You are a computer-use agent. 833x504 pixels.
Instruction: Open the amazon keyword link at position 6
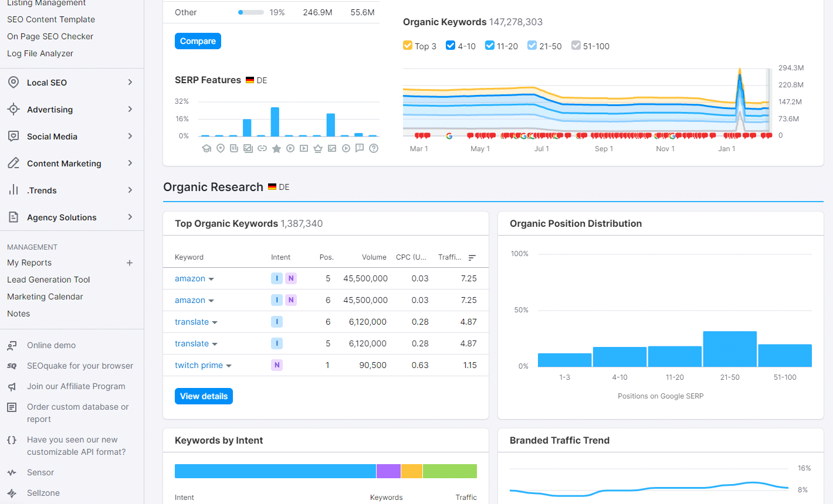tap(190, 300)
